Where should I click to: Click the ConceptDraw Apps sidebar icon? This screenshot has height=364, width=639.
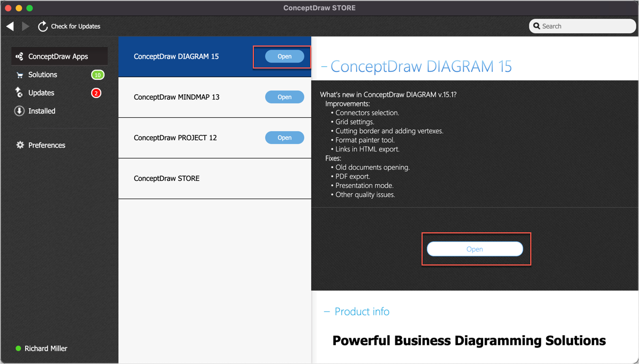pos(19,56)
